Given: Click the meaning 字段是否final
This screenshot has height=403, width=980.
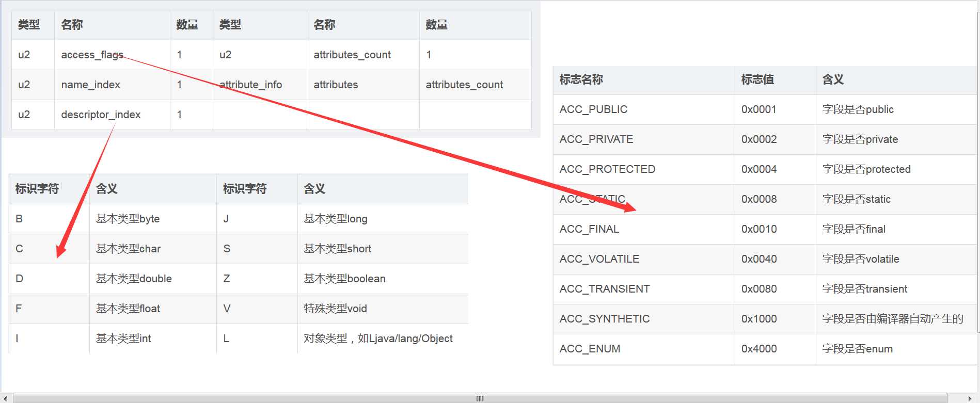Looking at the screenshot, I should (x=853, y=229).
